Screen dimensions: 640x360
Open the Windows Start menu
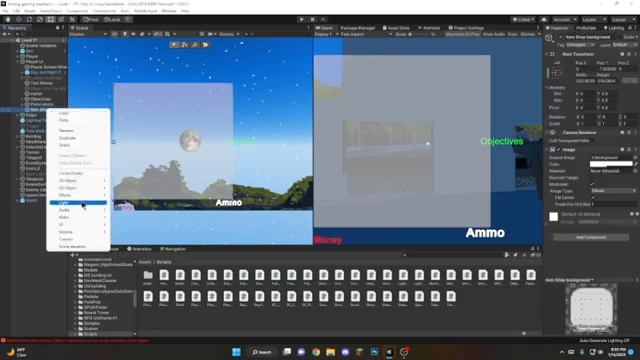coord(236,352)
